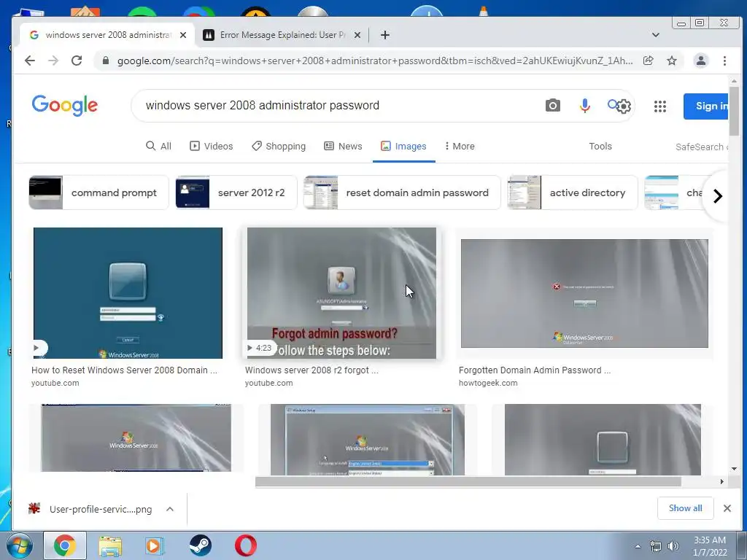Image resolution: width=747 pixels, height=560 pixels.
Task: Open the Forgot admin password video thumbnail
Action: (341, 293)
